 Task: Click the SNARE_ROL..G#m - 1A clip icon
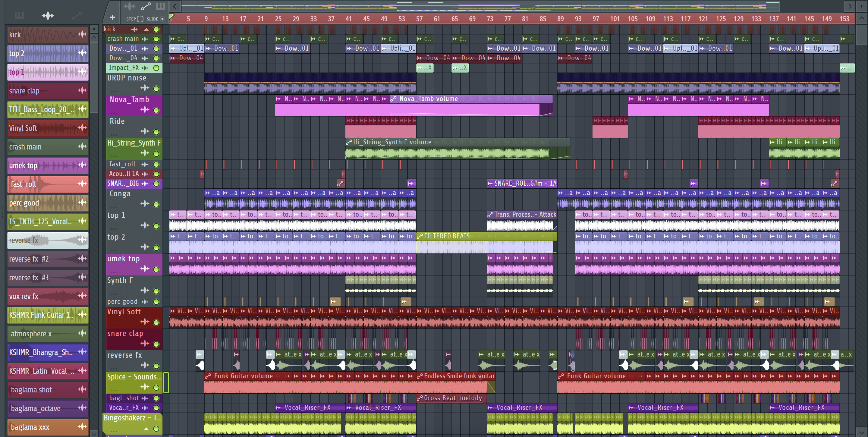pyautogui.click(x=490, y=184)
